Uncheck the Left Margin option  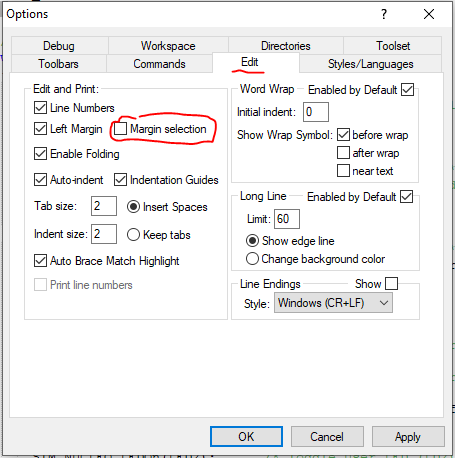(40, 128)
